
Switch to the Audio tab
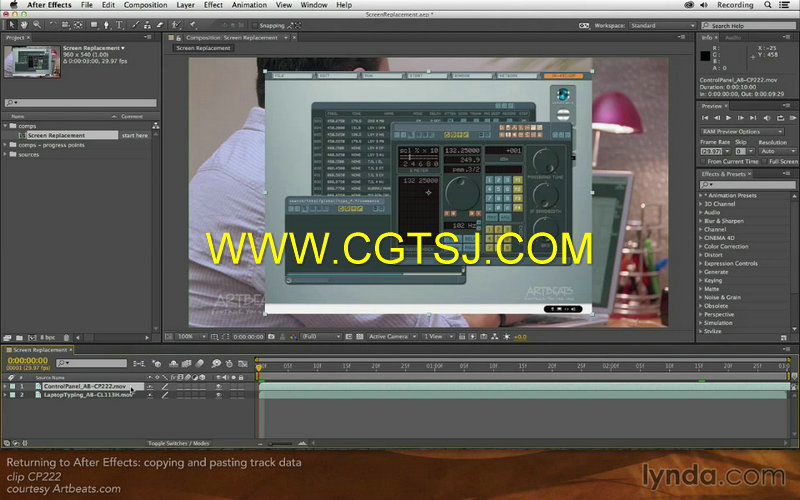[733, 37]
